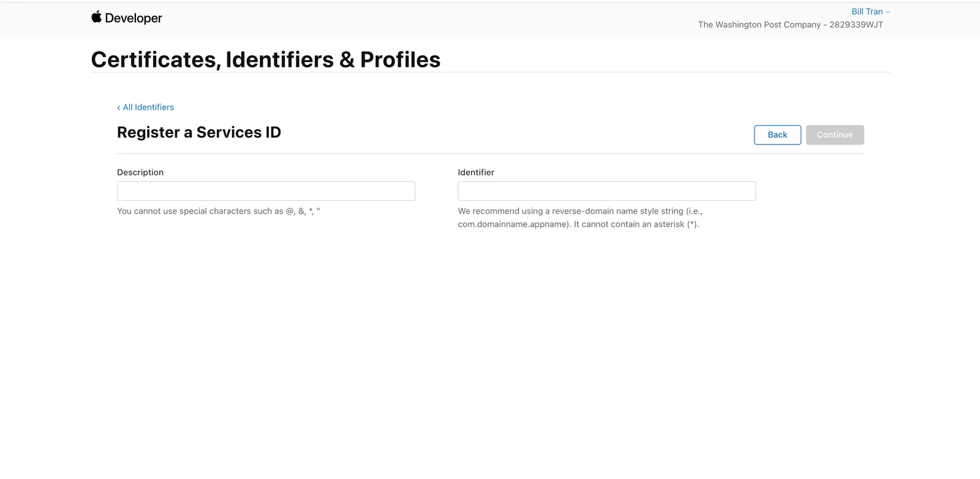Click the team ID 2829339WJT text
This screenshot has width=980, height=479.
pos(856,25)
